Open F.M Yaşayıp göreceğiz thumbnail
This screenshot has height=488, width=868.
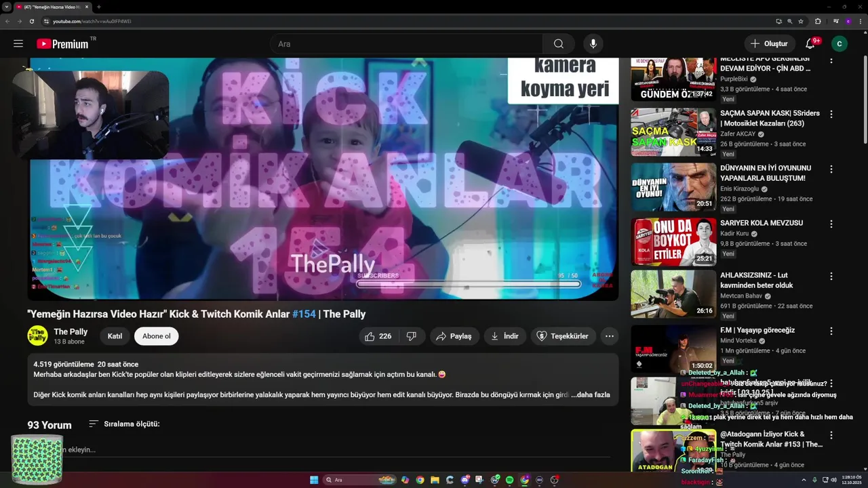pyautogui.click(x=673, y=348)
